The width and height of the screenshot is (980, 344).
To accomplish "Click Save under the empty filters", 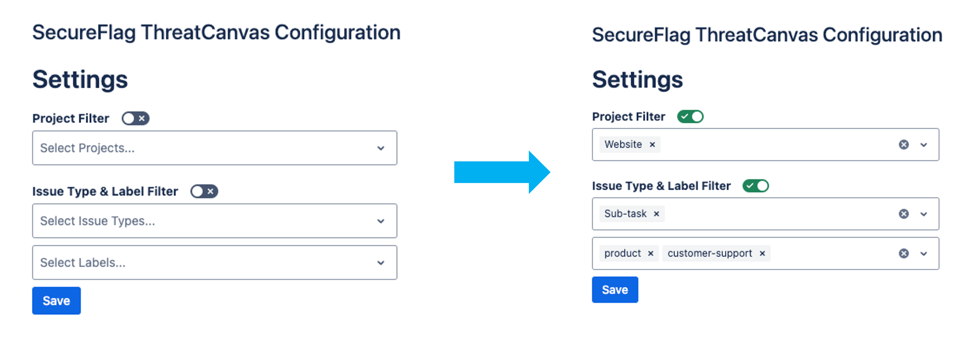I will click(x=56, y=301).
